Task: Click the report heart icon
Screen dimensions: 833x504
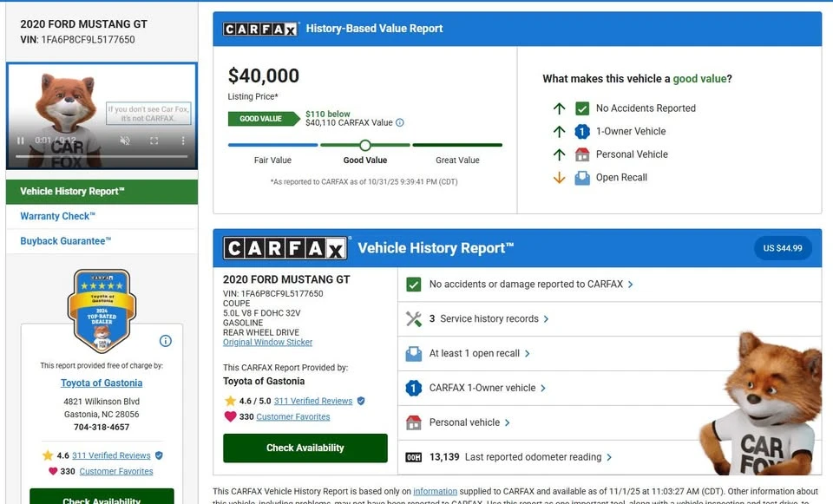Action: point(230,416)
